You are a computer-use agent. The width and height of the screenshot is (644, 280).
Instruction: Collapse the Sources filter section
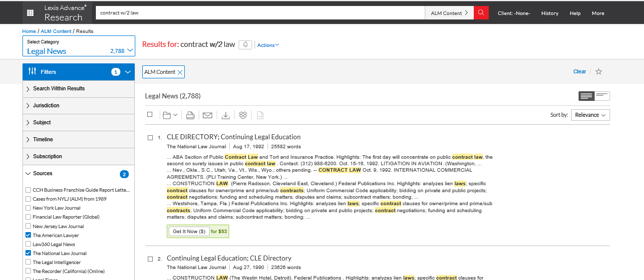click(x=78, y=174)
